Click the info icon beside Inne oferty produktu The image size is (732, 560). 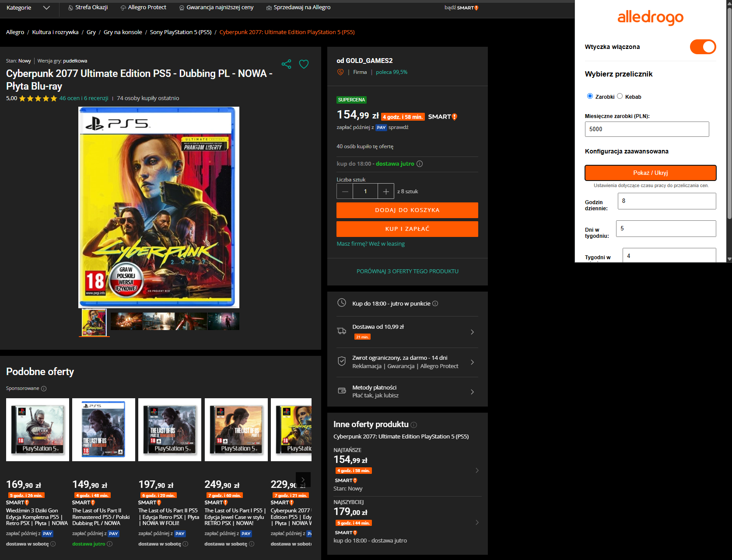tap(414, 425)
